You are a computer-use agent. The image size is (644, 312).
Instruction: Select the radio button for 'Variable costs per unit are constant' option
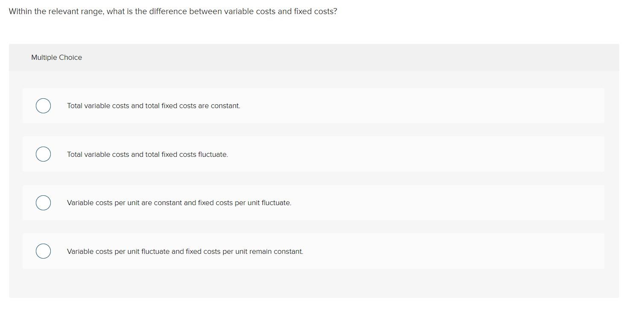43,203
